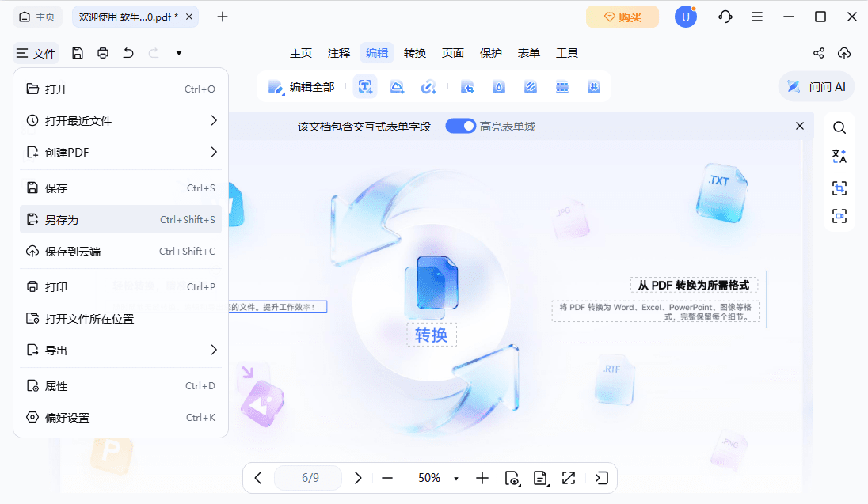Image resolution: width=868 pixels, height=504 pixels.
Task: Click the 编辑全部 button
Action: pos(302,87)
